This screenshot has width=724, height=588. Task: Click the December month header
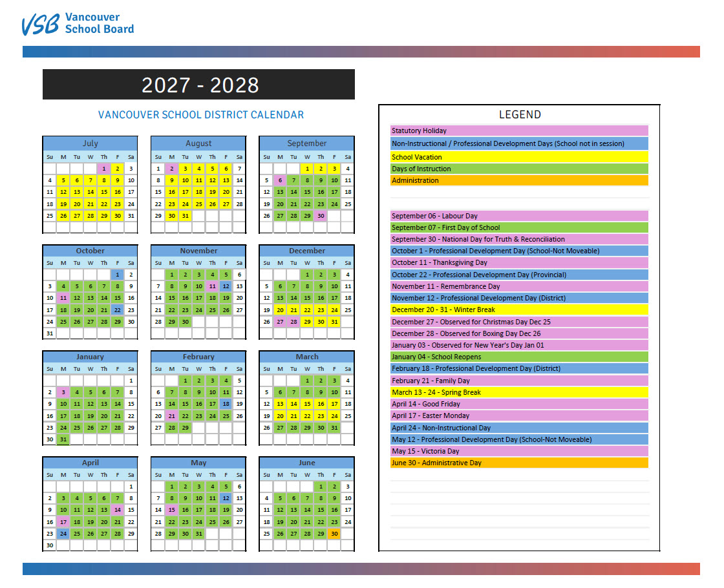pyautogui.click(x=307, y=250)
